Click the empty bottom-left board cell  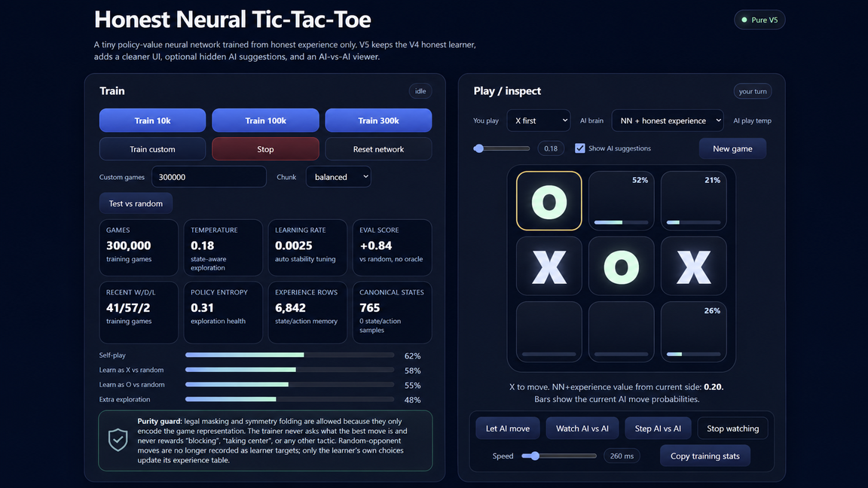coord(549,331)
